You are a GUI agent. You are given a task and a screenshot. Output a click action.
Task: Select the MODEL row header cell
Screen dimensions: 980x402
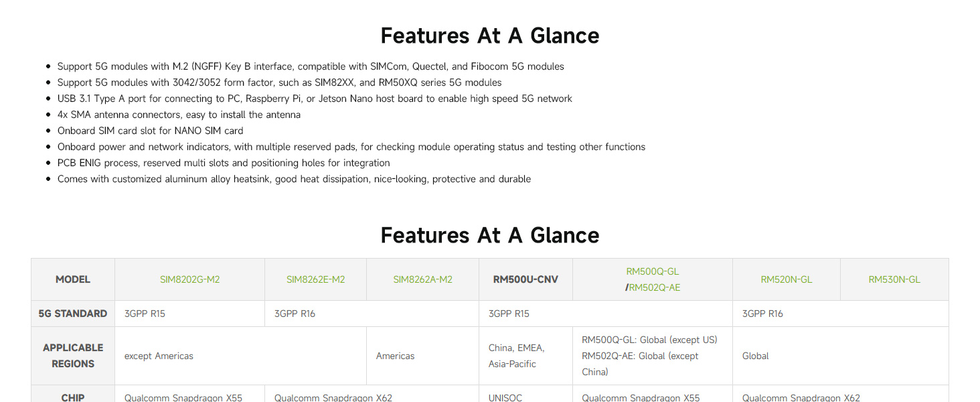coord(73,279)
